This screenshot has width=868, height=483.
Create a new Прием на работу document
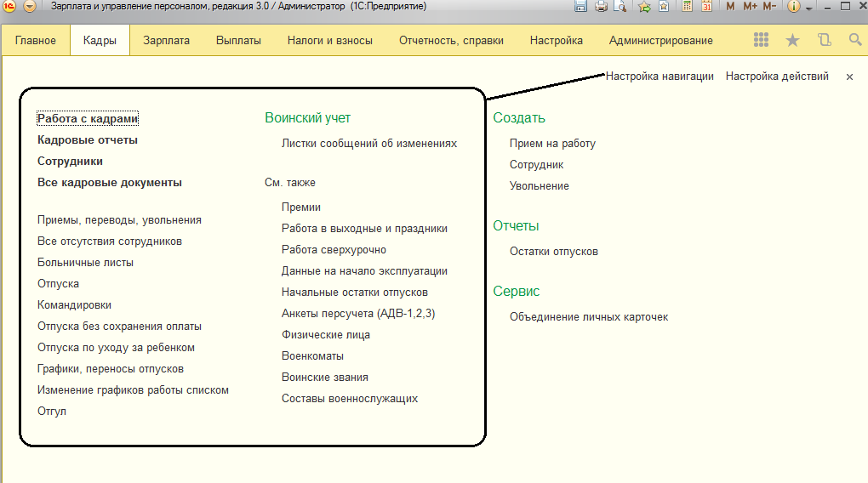pos(552,144)
